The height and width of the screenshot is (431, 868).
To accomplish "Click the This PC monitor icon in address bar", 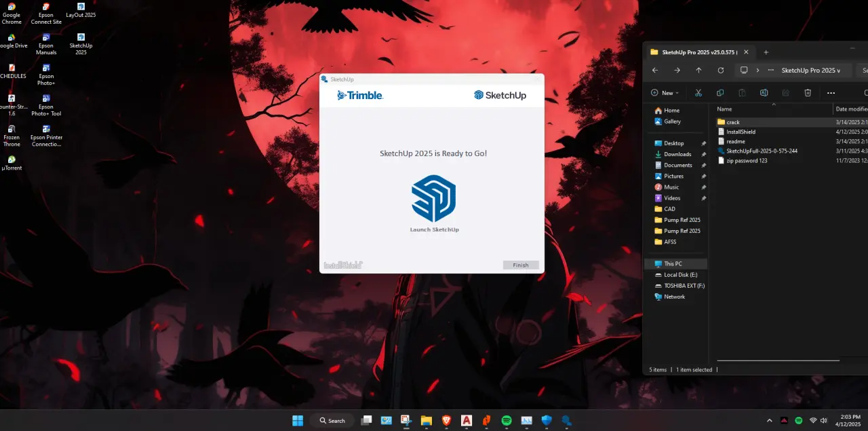I will (x=744, y=70).
